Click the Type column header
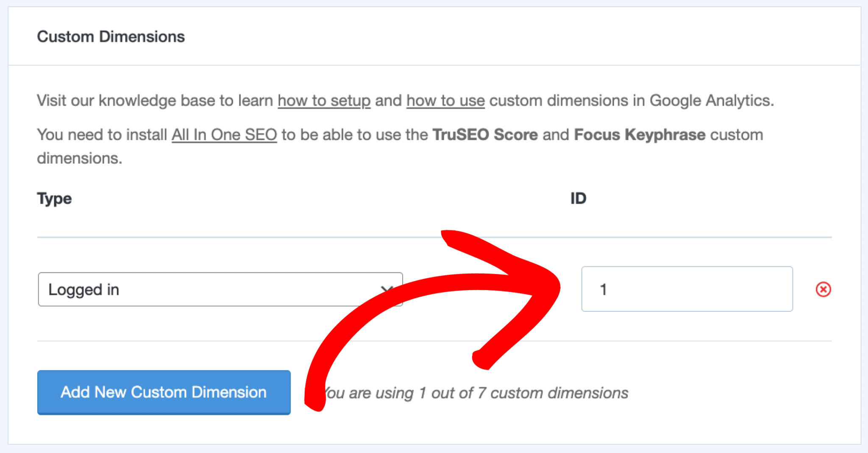The width and height of the screenshot is (868, 453). [54, 199]
